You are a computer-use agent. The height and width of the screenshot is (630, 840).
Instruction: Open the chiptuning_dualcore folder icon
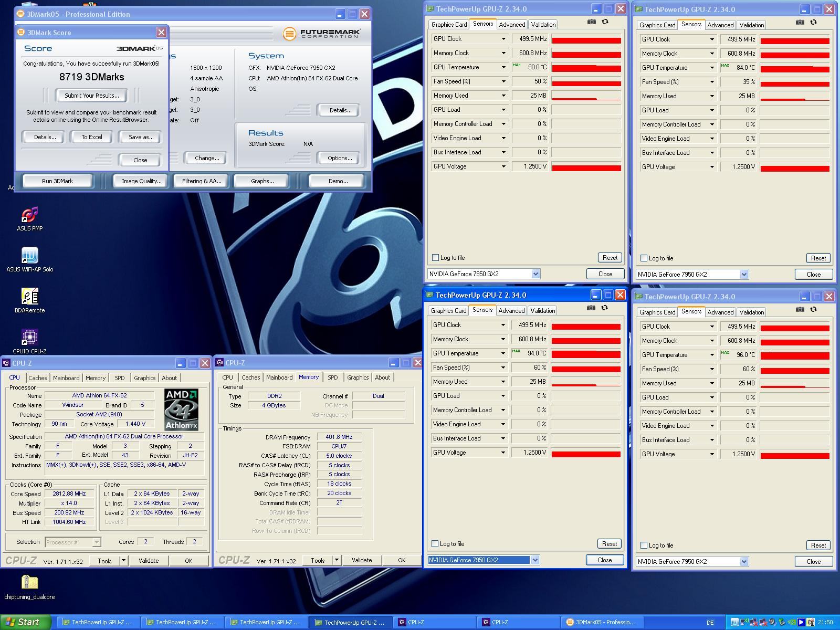[x=30, y=587]
